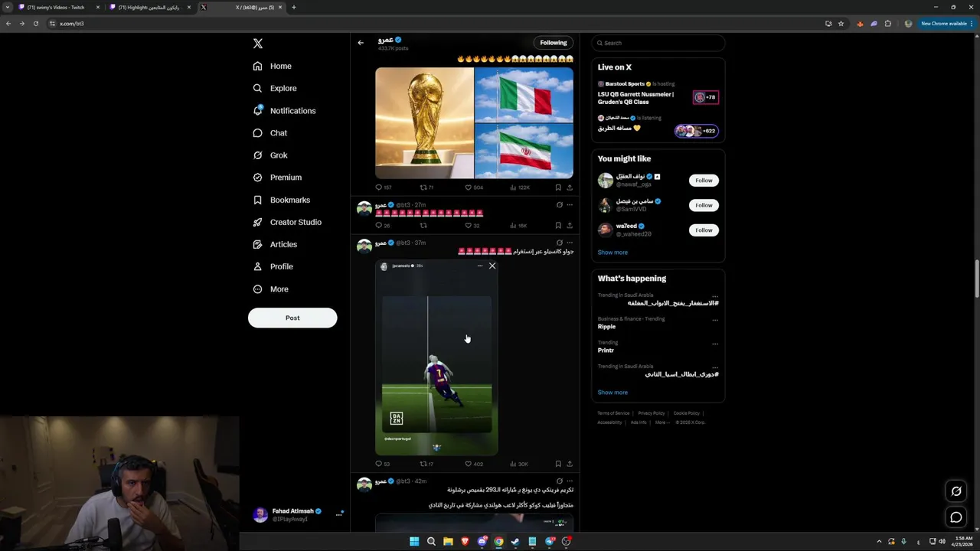Close icon inside the Instagram story image
Viewport: 980px width, 551px height.
pyautogui.click(x=492, y=266)
